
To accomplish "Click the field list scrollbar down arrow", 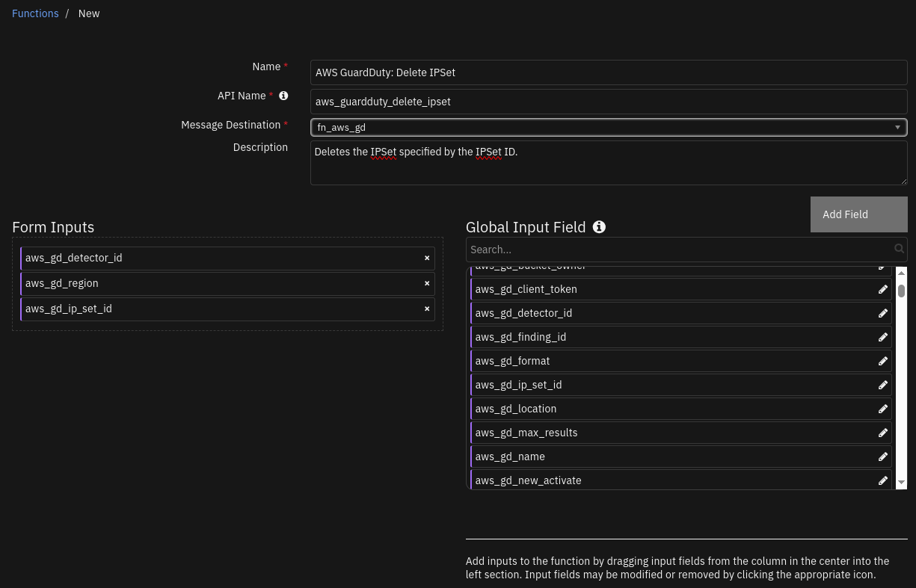I will pyautogui.click(x=901, y=483).
